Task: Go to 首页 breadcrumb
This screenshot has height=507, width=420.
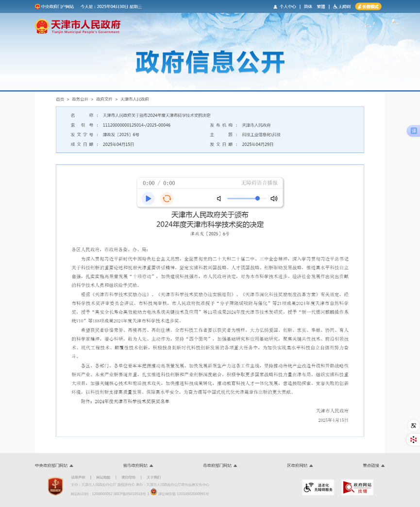Action: point(60,99)
